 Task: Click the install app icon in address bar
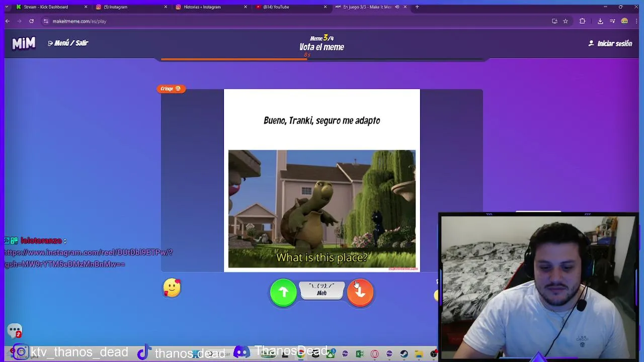(x=554, y=21)
